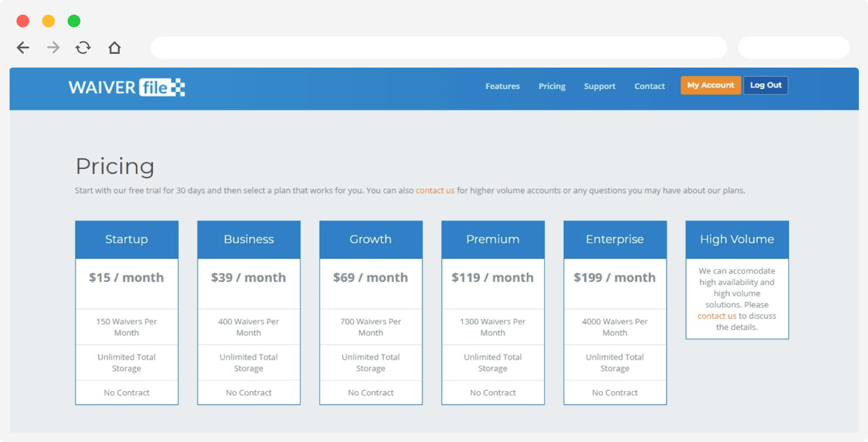Go to the Contact page
Viewport: 868px width, 442px height.
point(649,86)
